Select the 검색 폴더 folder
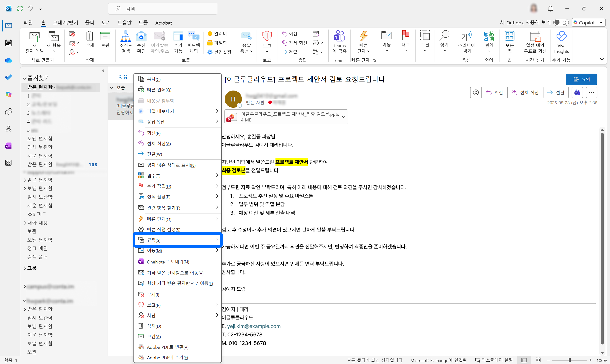 (x=37, y=257)
